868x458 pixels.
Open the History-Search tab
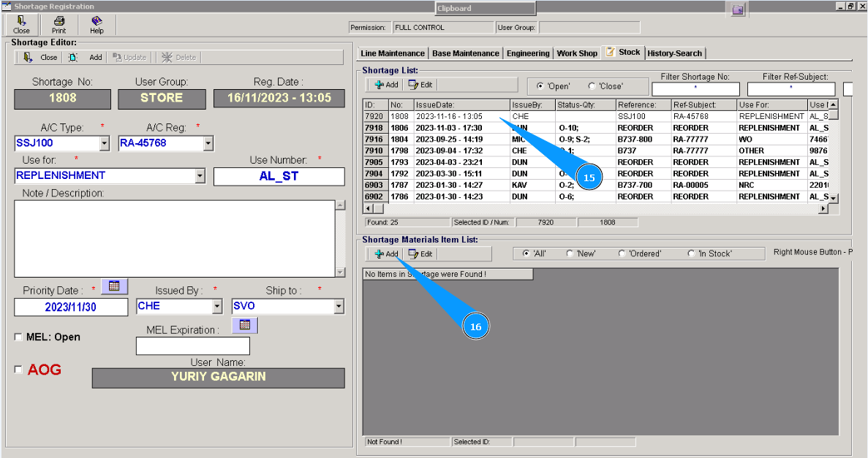674,53
